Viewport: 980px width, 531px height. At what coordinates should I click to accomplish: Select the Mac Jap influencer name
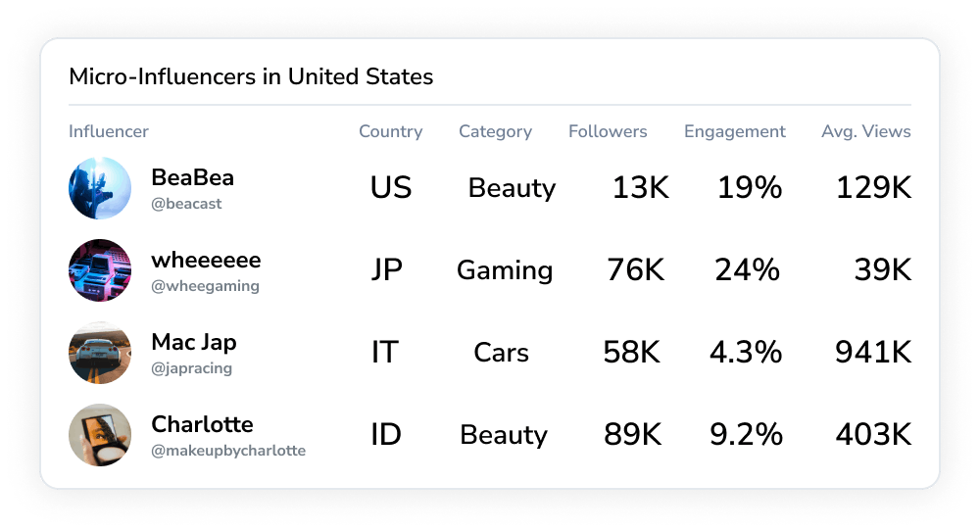click(193, 343)
